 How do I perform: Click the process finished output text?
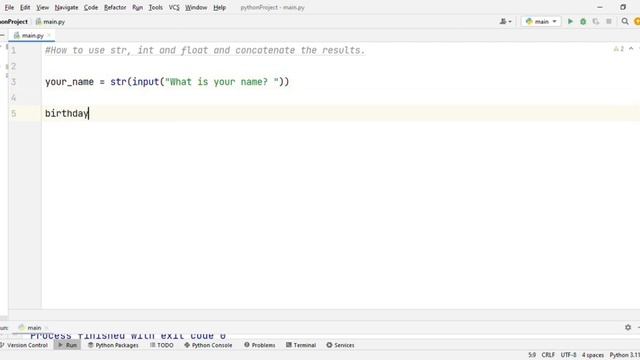128,336
